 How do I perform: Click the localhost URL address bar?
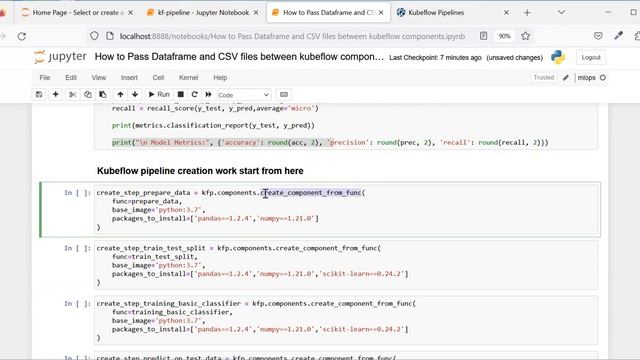[292, 36]
